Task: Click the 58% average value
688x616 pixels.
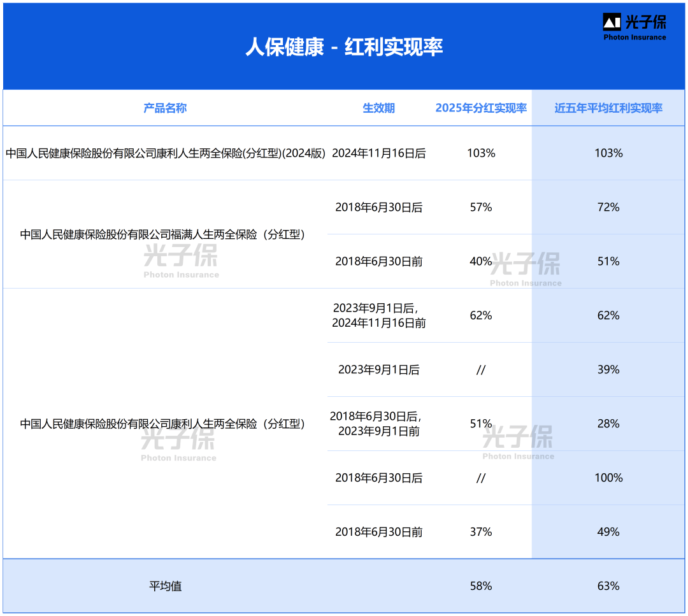Action: (x=481, y=586)
